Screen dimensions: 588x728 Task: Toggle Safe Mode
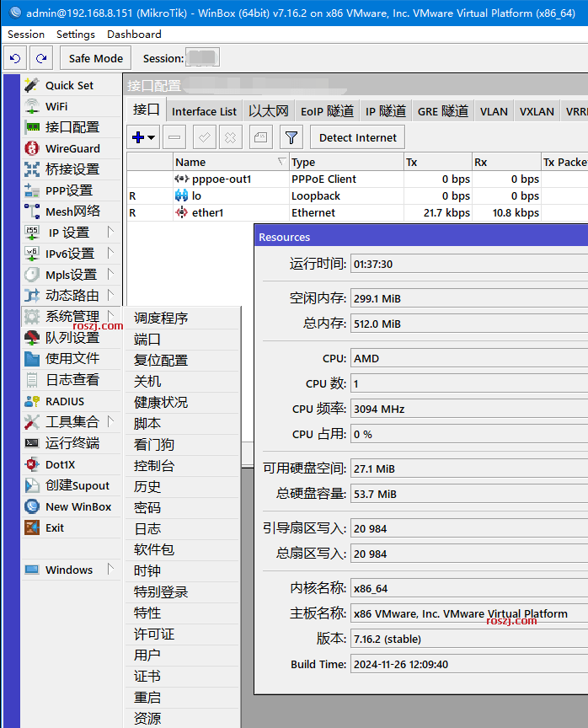95,58
